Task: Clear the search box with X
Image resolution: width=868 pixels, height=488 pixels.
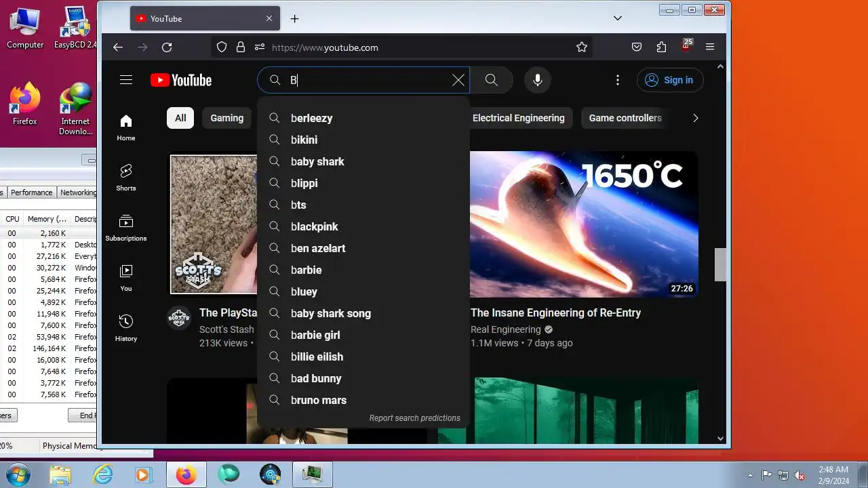Action: (x=458, y=80)
